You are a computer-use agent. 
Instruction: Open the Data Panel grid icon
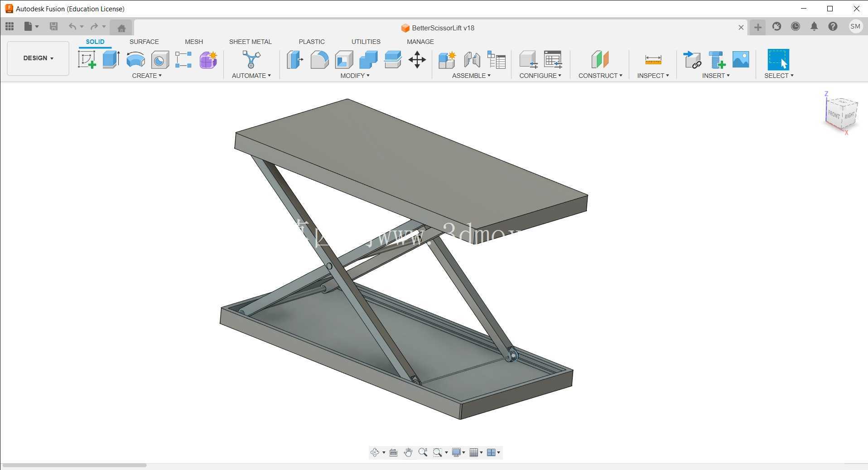click(10, 26)
